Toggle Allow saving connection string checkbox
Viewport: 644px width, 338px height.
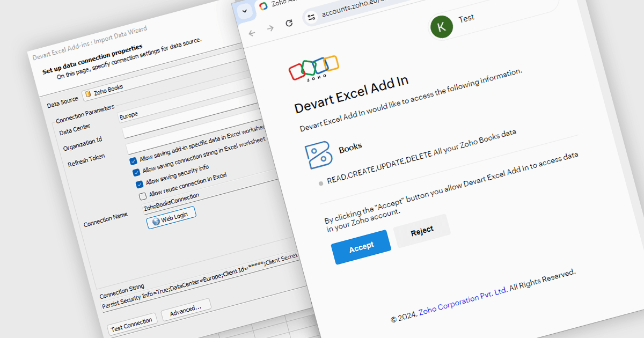[136, 172]
